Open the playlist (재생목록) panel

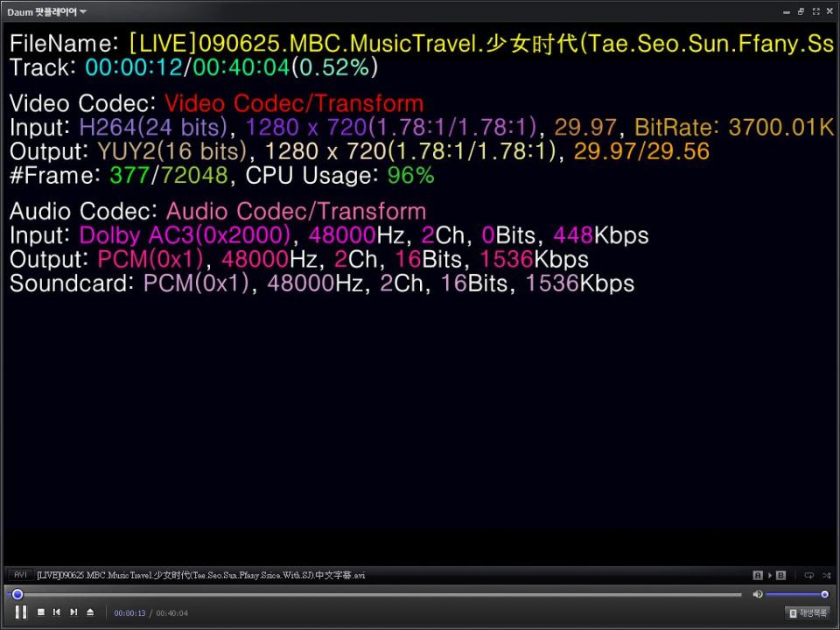point(807,613)
